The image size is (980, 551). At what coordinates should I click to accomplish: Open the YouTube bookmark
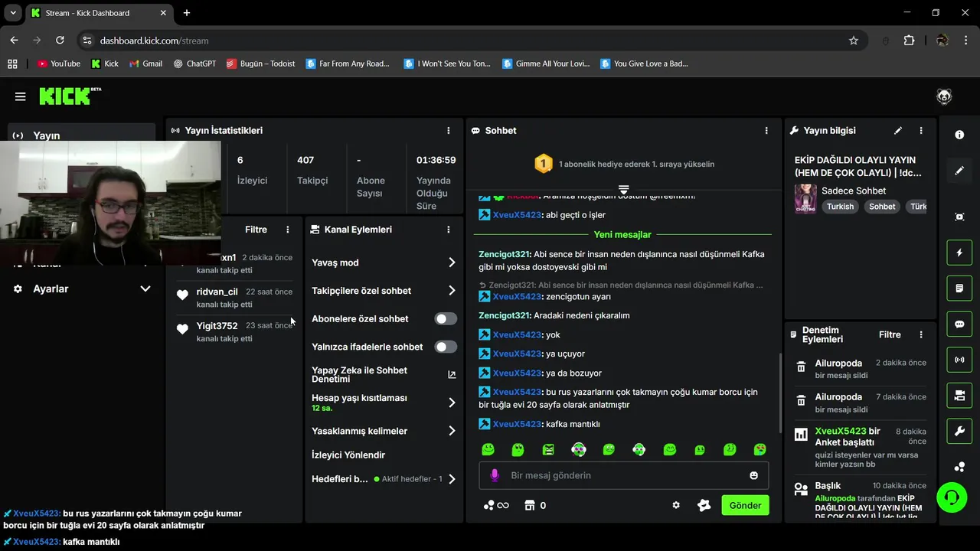tap(58, 64)
